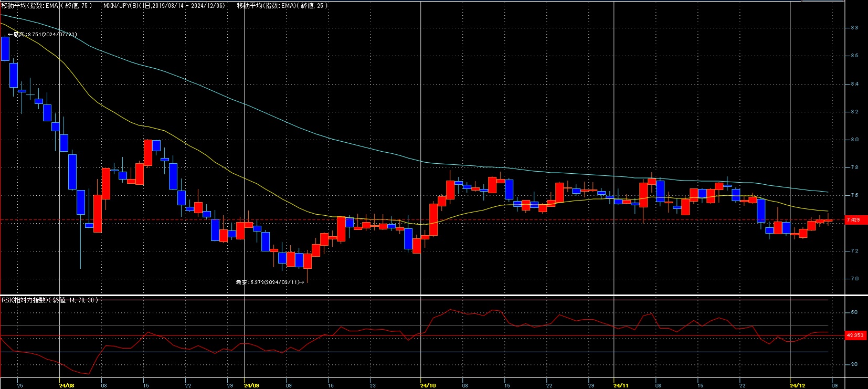Click the 7.6 price axis value
This screenshot has height=389, width=868.
pyautogui.click(x=854, y=195)
